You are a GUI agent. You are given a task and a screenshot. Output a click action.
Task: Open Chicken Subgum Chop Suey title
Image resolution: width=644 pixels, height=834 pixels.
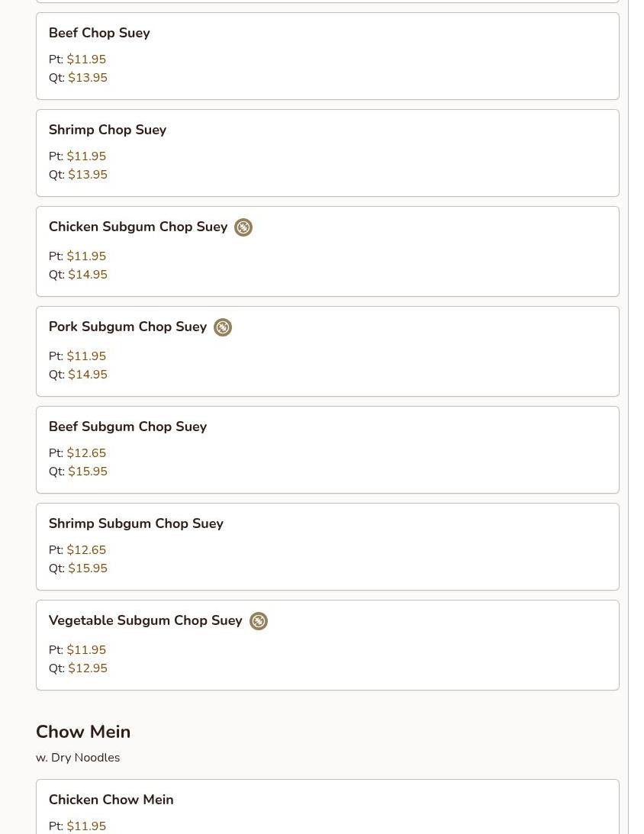138,227
